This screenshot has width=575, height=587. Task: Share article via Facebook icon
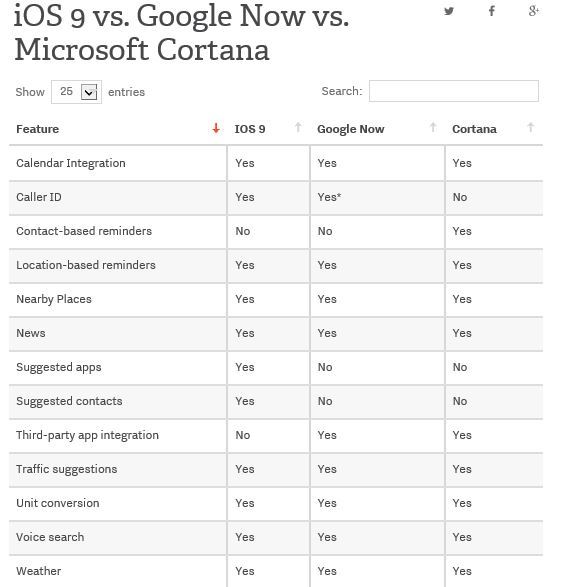[492, 11]
